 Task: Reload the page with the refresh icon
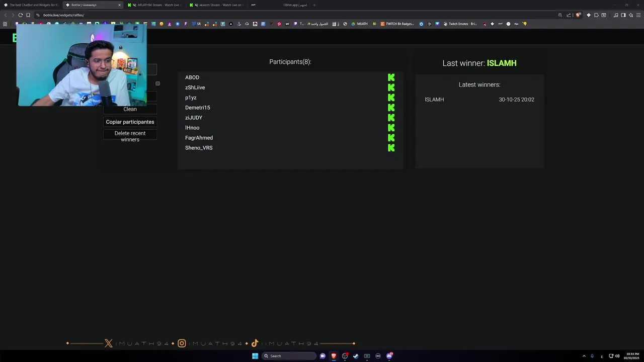(x=20, y=15)
